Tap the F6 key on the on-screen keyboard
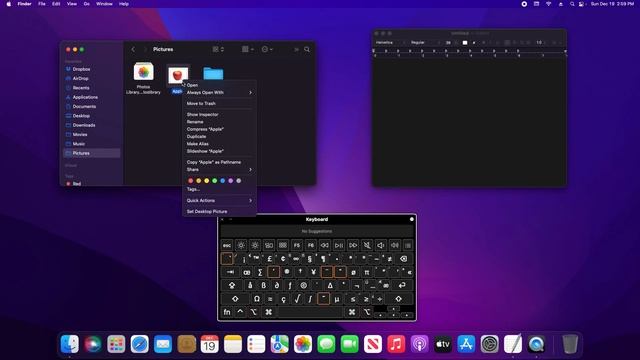 (x=311, y=245)
